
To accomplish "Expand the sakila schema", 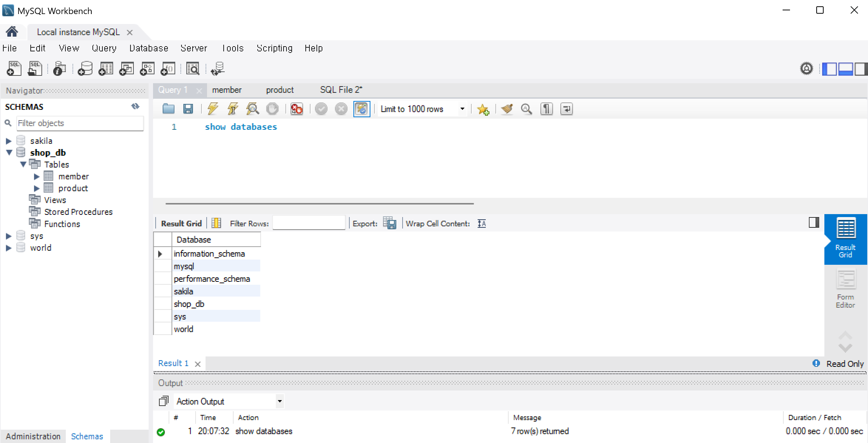I will (x=9, y=141).
